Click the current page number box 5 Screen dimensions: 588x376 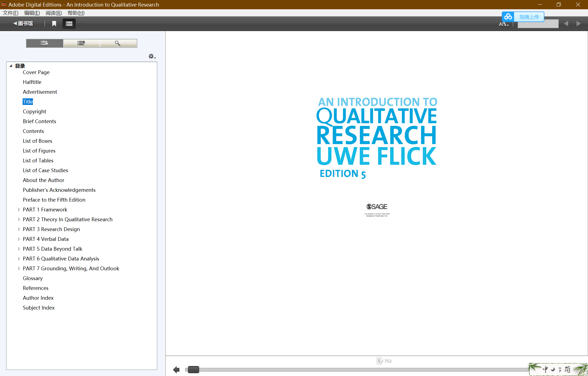[379, 361]
